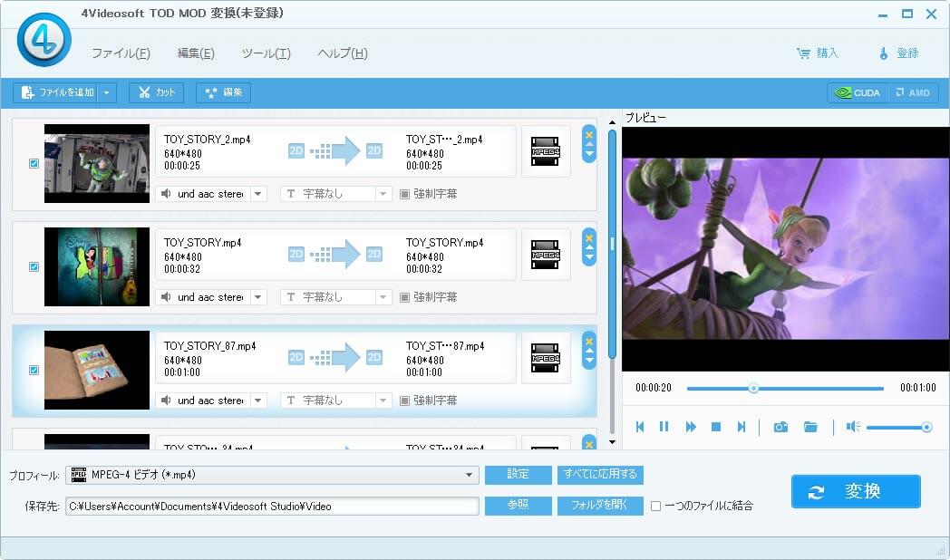This screenshot has width=950, height=560.
Task: Click the preview seek slider handle
Action: 753,388
